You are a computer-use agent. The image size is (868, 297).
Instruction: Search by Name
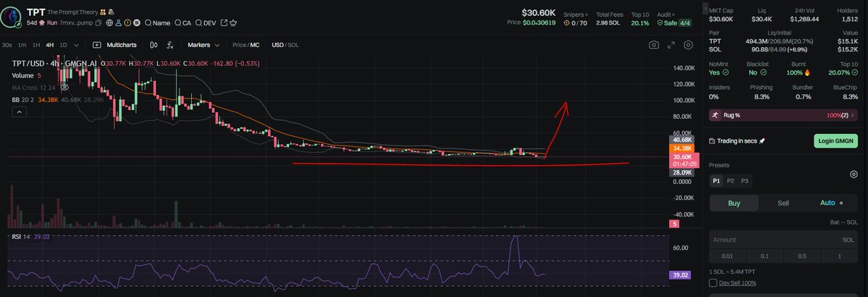(157, 22)
